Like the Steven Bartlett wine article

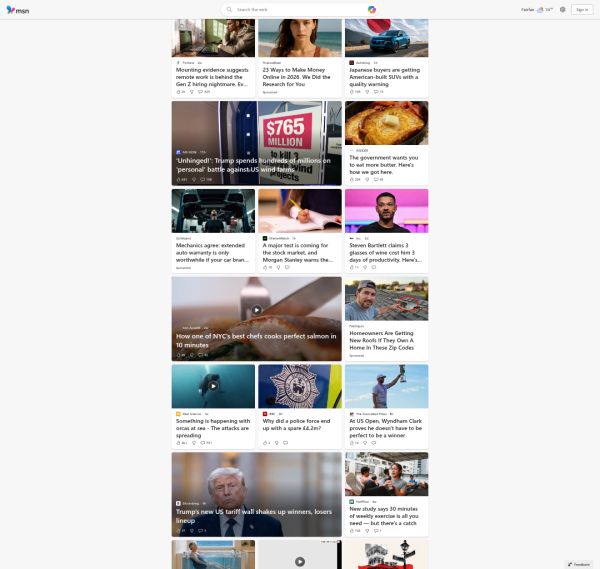coord(352,267)
